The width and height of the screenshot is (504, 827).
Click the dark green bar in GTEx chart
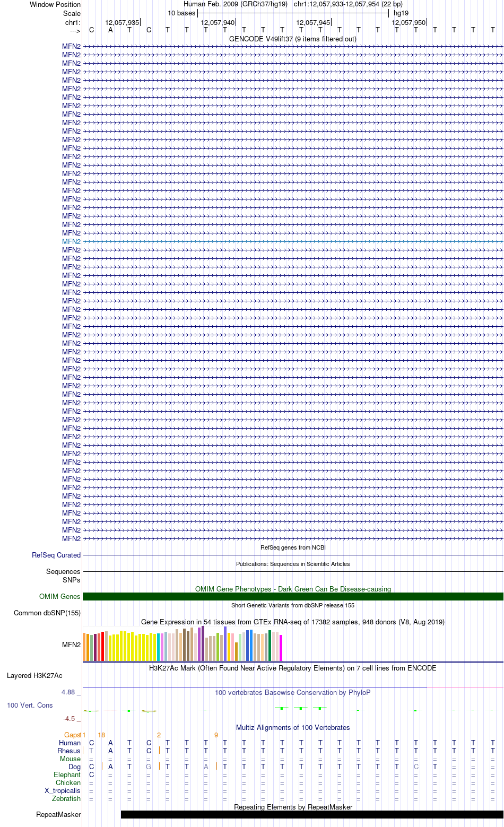tap(270, 646)
